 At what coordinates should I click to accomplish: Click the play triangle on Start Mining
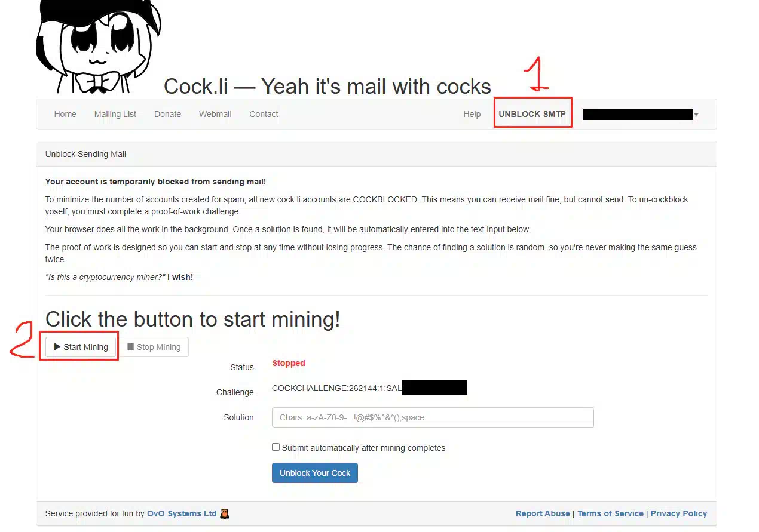(57, 346)
